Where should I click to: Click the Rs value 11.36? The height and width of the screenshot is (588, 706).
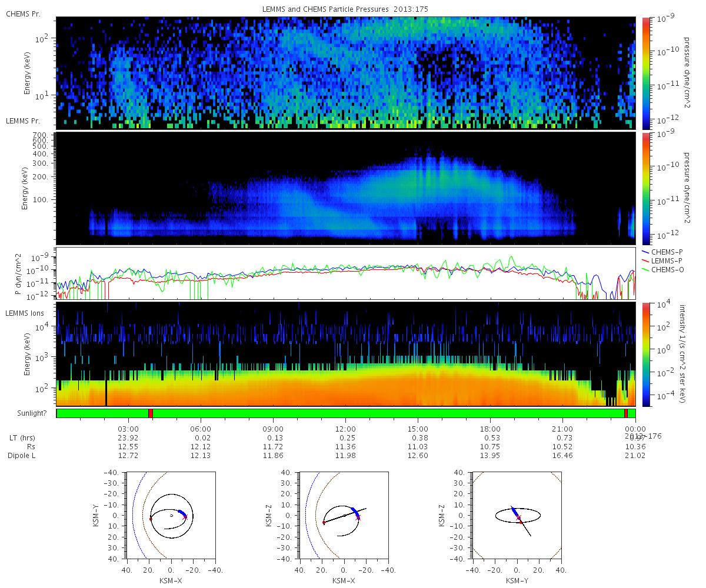click(x=345, y=447)
